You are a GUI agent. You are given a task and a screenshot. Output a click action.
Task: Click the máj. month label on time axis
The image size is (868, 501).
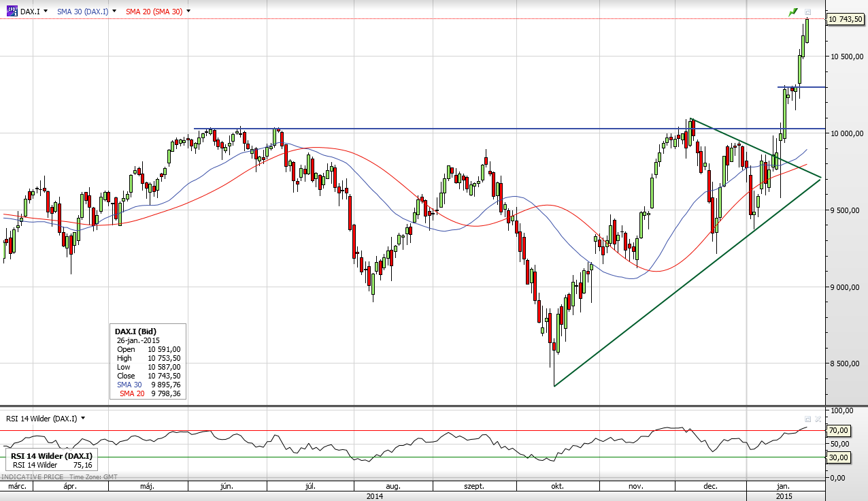point(147,486)
